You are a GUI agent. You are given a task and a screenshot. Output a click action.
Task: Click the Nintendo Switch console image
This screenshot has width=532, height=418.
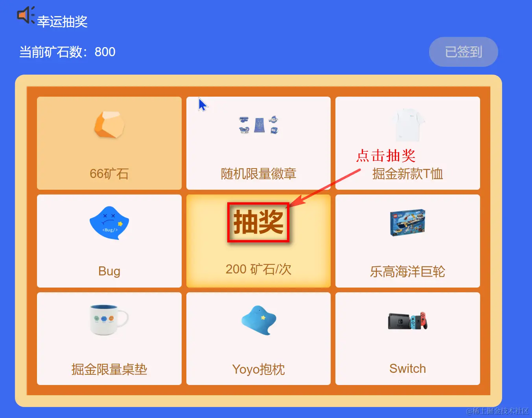pos(408,321)
